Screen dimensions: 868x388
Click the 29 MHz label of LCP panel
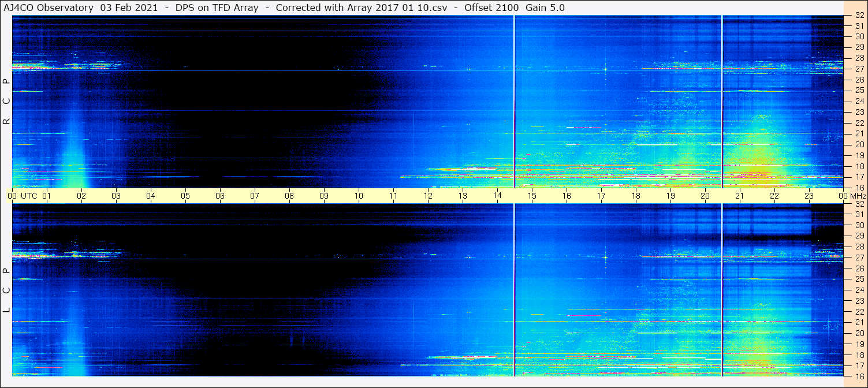(859, 236)
